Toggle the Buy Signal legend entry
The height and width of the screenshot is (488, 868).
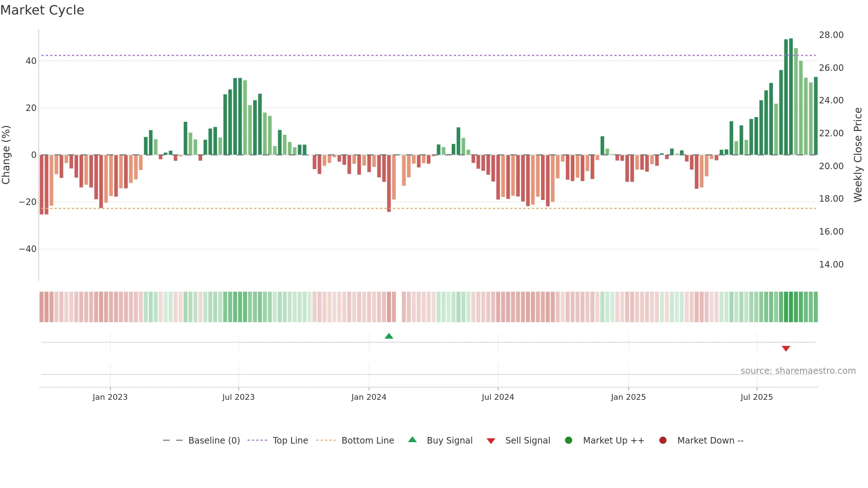440,440
